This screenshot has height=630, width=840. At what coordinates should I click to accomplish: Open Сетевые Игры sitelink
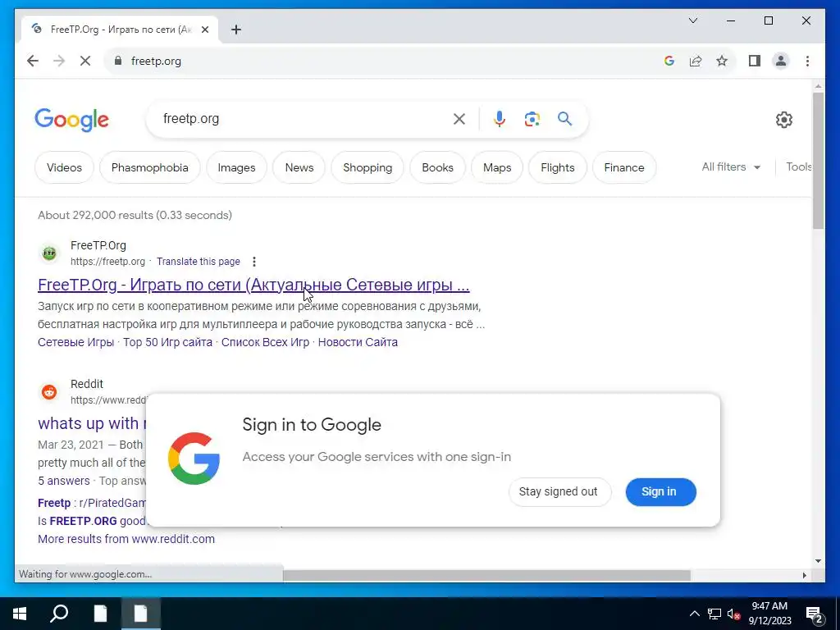75,342
